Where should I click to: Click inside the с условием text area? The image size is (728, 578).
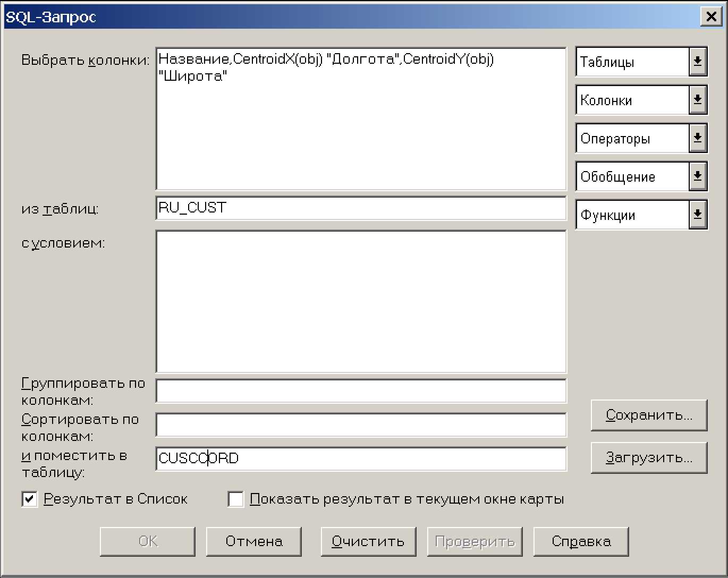(361, 301)
